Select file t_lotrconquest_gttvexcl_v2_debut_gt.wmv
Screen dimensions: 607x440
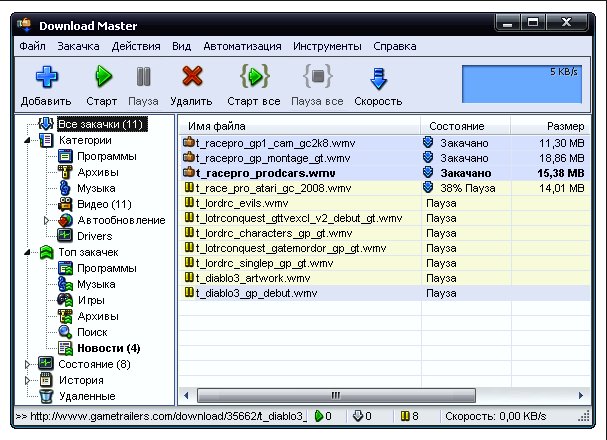point(299,218)
